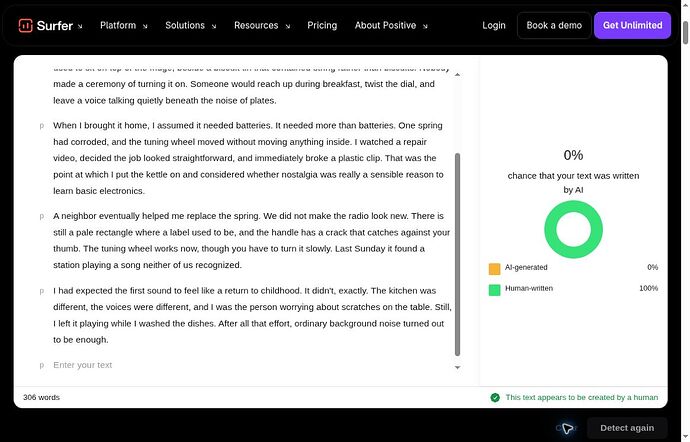Click the Surfer logo icon
This screenshot has width=690, height=442.
click(x=26, y=26)
